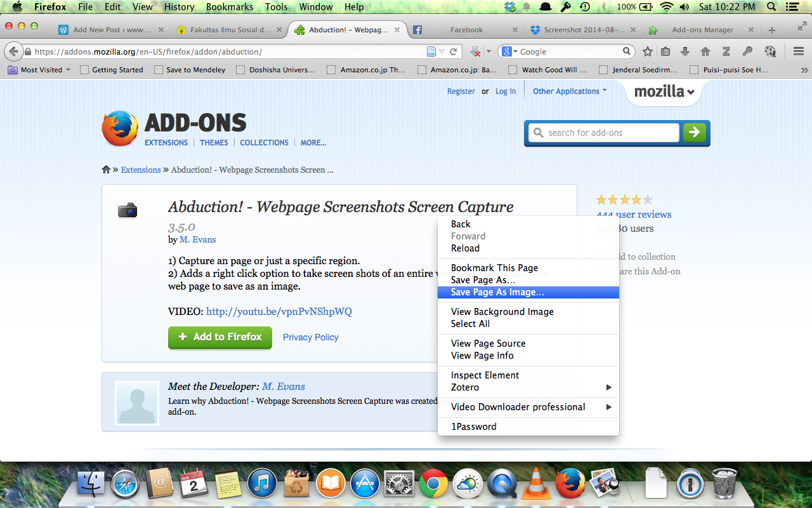Click the bookmark star icon in toolbar
The height and width of the screenshot is (508, 812).
click(x=647, y=51)
